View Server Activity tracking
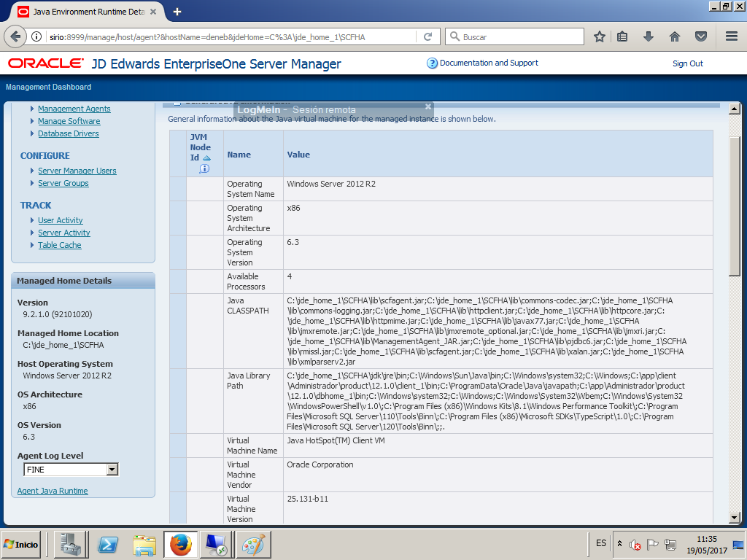The width and height of the screenshot is (747, 560). point(64,233)
